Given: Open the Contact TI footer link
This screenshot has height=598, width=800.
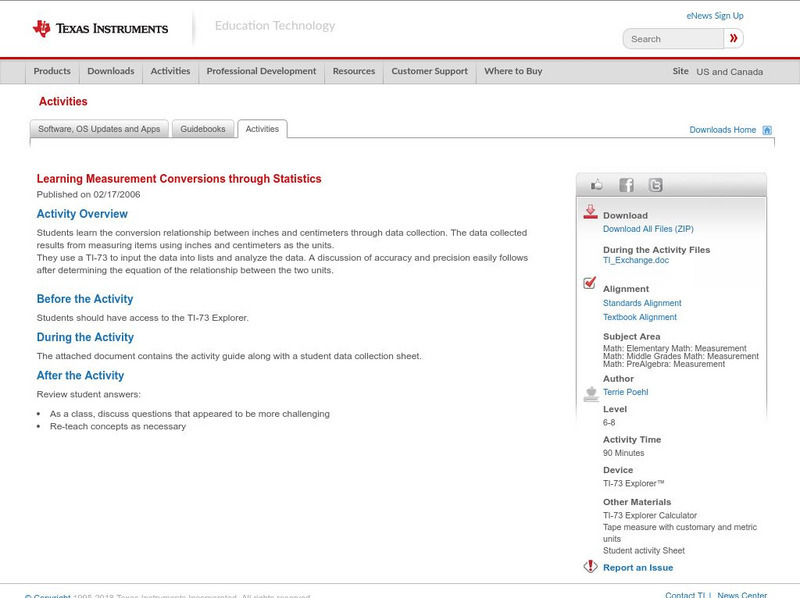Looking at the screenshot, I should point(685,595).
